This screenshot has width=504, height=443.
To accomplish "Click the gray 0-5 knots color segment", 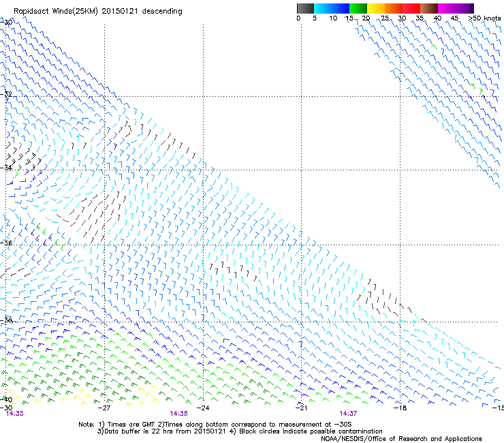I will [x=305, y=8].
